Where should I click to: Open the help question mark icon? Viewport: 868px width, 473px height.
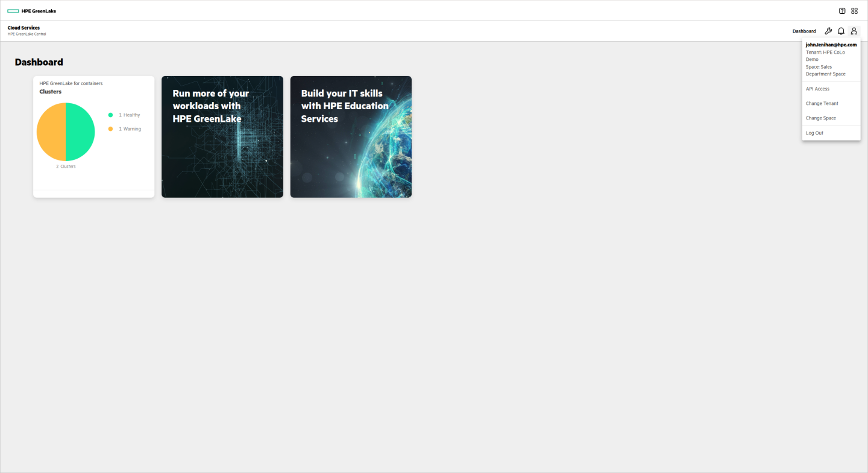tap(842, 11)
